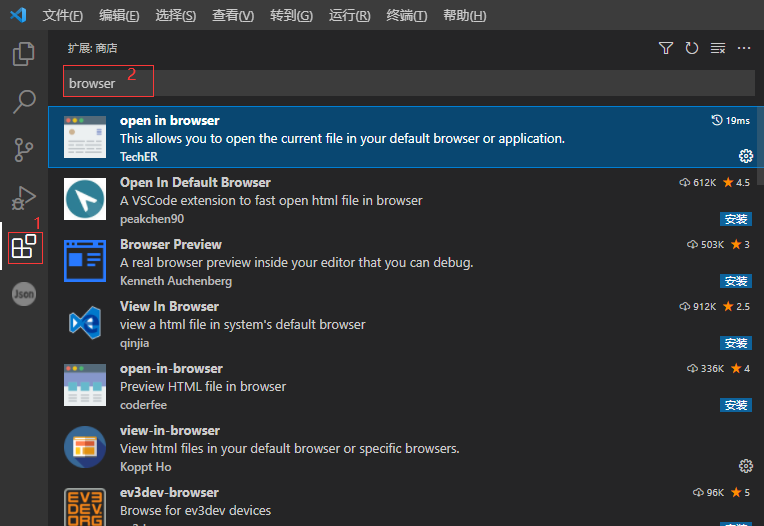Install open-in-browser by coderfee

tap(736, 405)
